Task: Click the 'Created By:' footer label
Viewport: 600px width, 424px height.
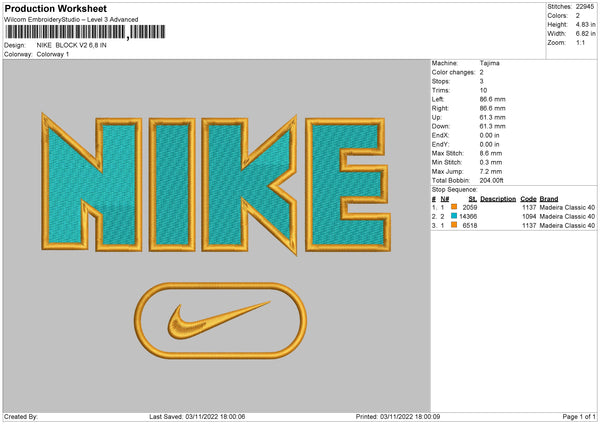Action: pos(21,417)
